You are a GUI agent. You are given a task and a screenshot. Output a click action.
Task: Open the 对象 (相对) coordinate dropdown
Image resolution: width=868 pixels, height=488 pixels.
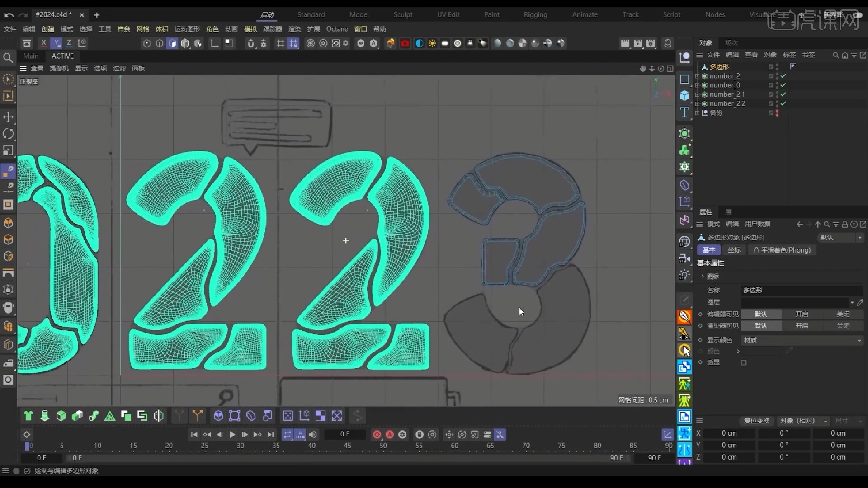tap(803, 421)
